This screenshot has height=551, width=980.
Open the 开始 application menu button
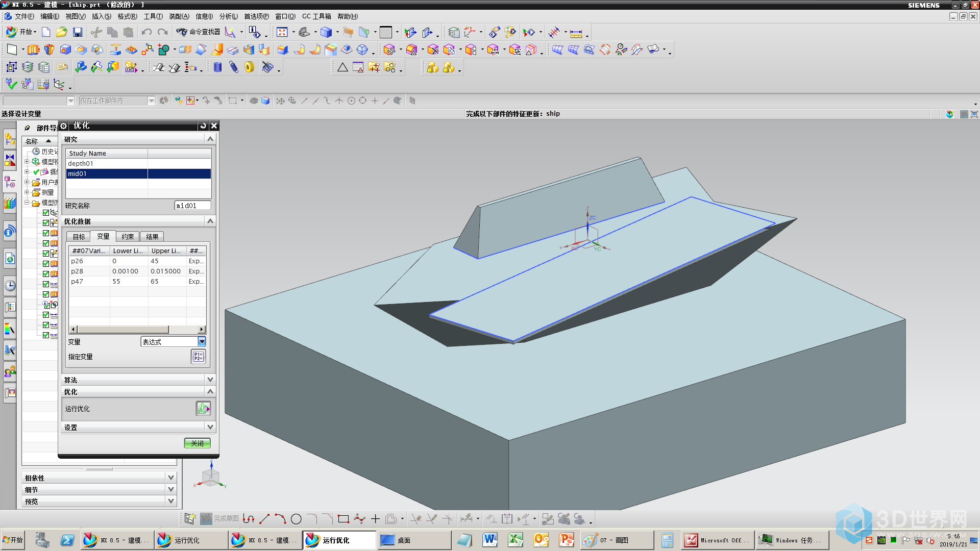point(21,32)
